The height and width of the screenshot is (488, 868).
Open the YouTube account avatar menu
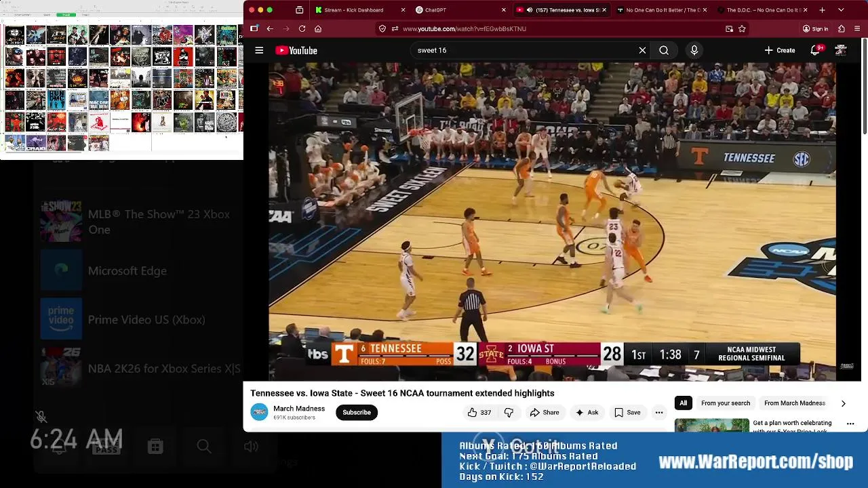(x=841, y=50)
